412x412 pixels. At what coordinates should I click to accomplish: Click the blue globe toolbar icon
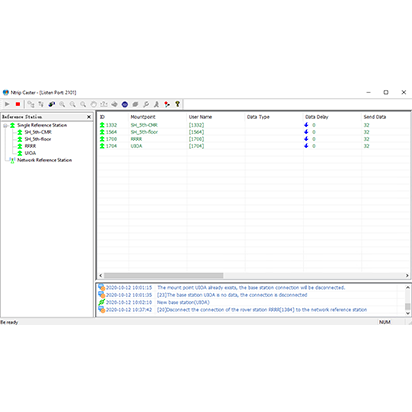[125, 104]
